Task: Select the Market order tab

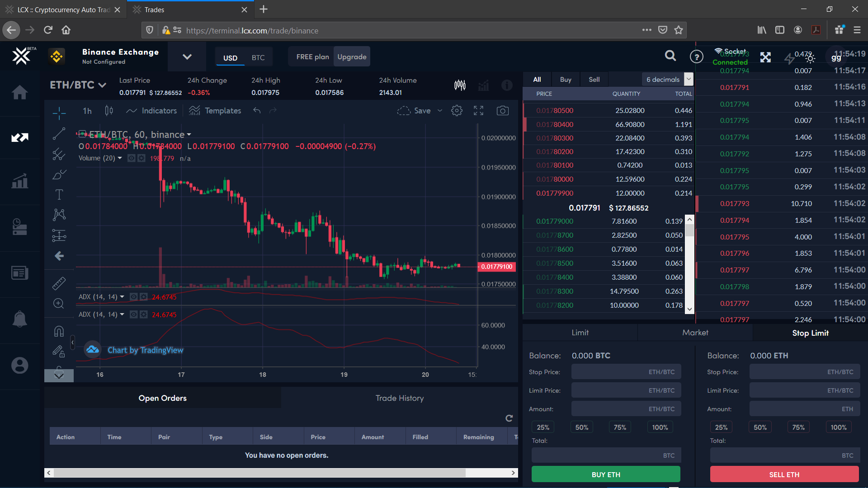Action: [x=695, y=333]
